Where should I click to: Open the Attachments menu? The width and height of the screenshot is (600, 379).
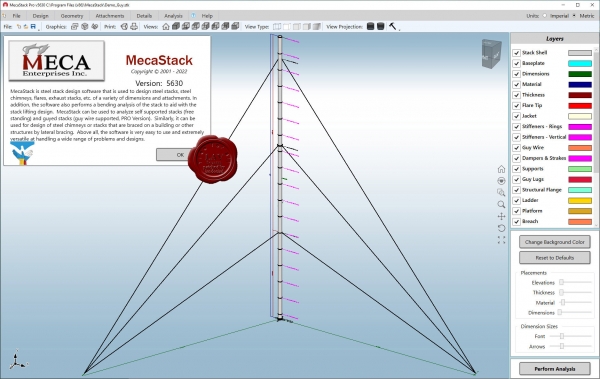tap(110, 16)
